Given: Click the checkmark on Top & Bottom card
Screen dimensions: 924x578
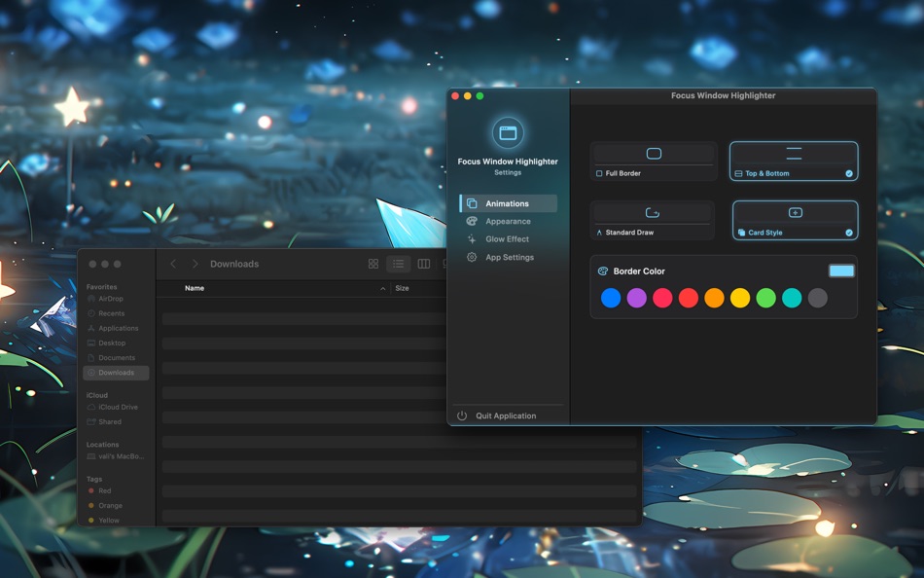Looking at the screenshot, I should pos(849,173).
